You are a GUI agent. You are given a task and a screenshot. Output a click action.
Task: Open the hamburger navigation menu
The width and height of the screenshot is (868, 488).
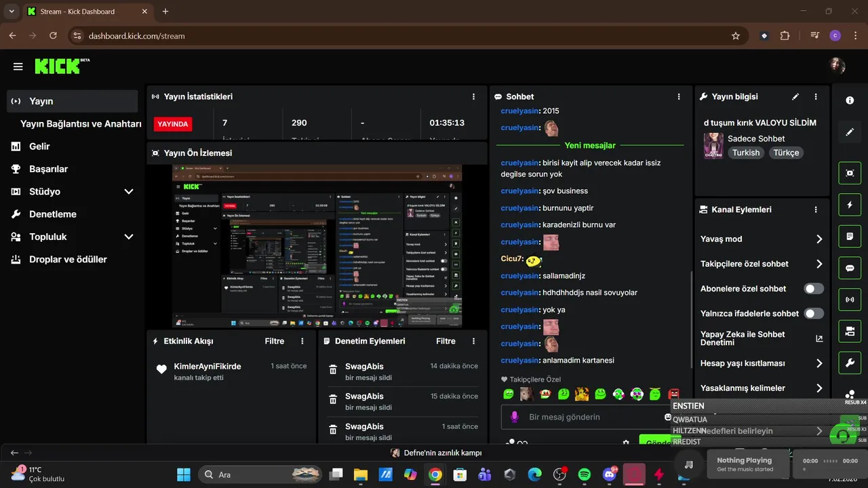click(x=18, y=66)
